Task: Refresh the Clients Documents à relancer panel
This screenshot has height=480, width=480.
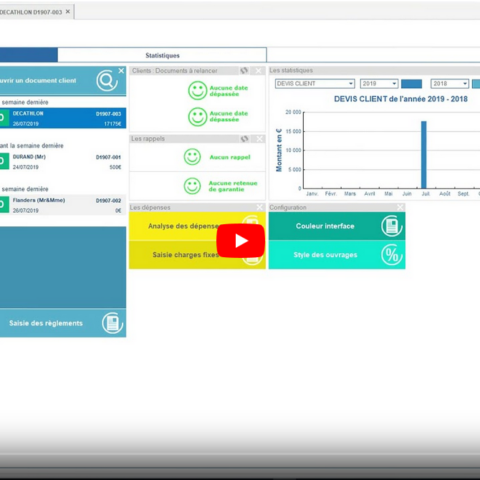Action: [244, 71]
